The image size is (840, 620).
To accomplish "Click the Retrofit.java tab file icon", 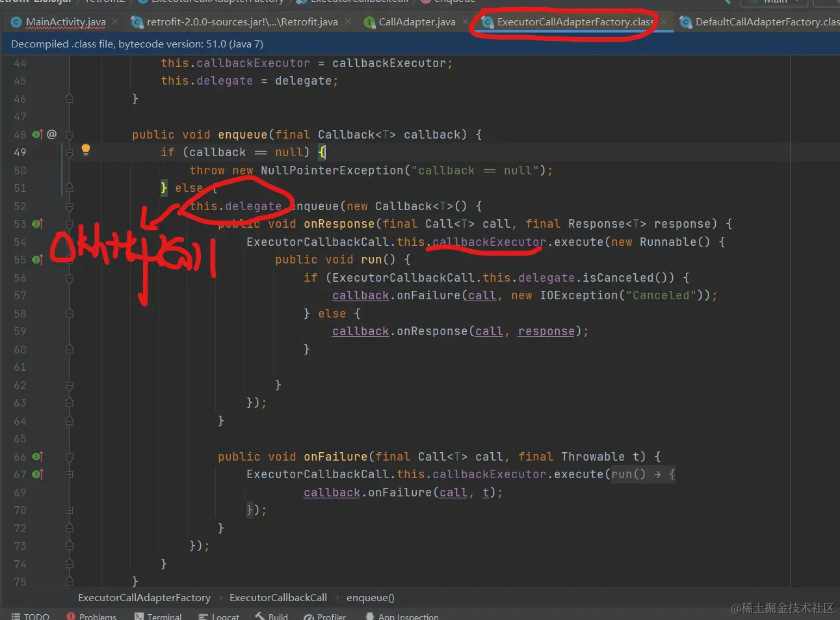I will (x=137, y=22).
